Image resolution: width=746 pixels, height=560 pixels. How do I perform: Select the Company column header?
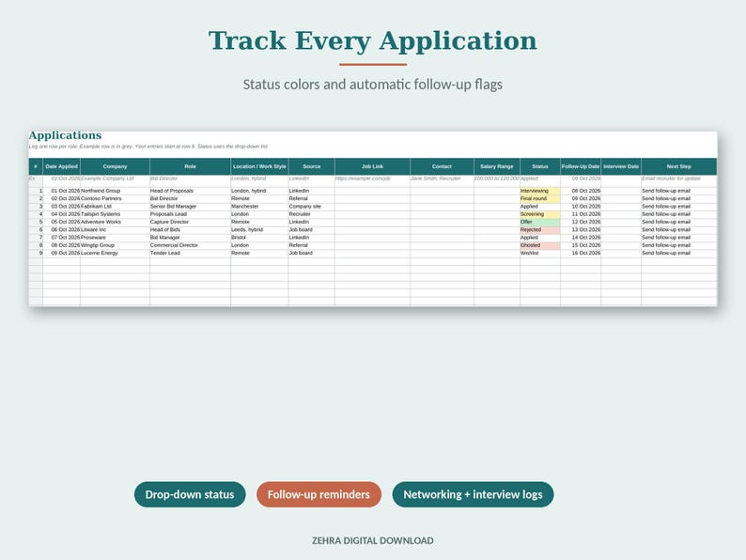pos(116,166)
